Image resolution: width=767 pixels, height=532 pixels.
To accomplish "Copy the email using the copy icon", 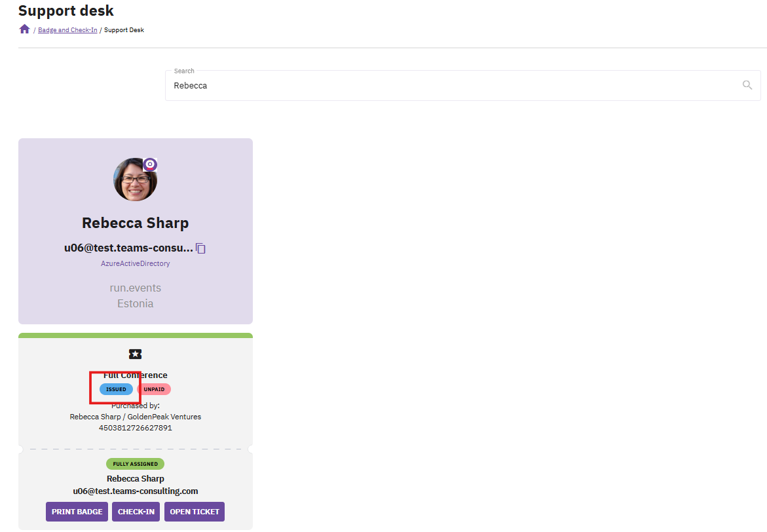I will [201, 248].
